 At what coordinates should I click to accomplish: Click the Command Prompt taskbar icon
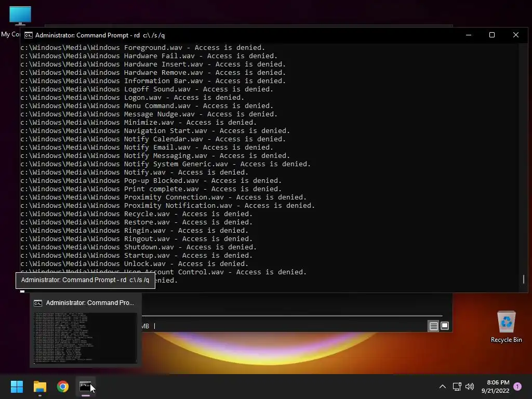click(86, 387)
